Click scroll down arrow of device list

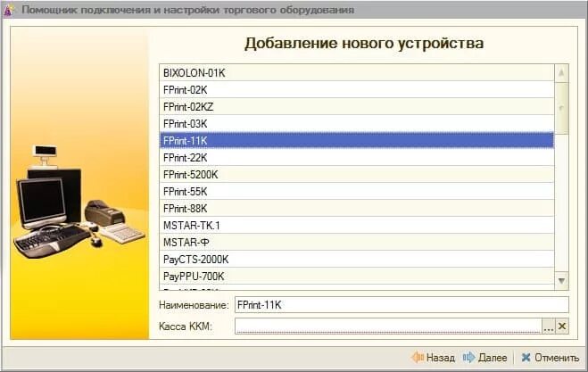[561, 280]
